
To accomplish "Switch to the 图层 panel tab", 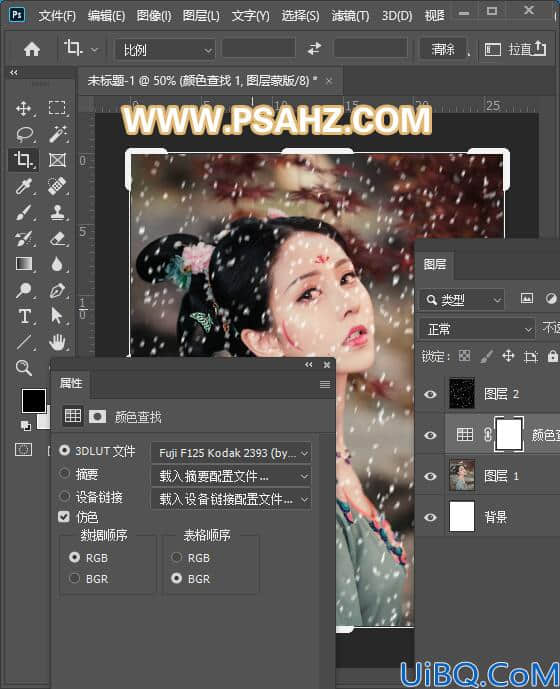I will pos(435,264).
